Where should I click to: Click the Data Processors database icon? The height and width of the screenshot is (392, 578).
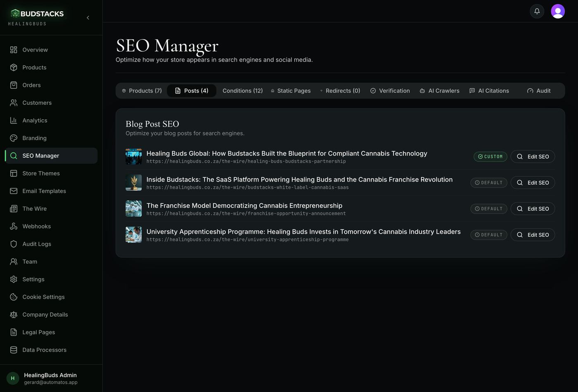point(14,350)
